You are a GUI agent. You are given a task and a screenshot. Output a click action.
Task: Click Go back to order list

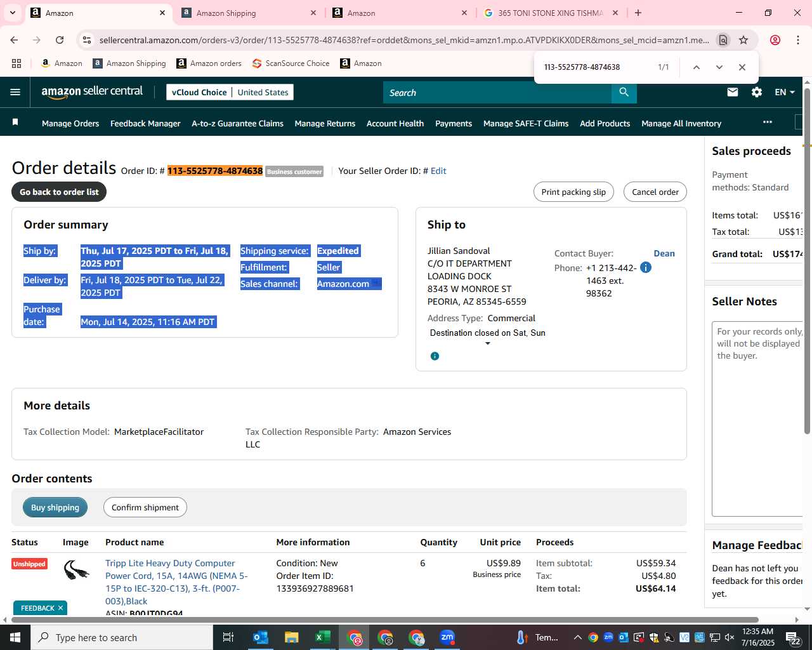[x=59, y=192]
